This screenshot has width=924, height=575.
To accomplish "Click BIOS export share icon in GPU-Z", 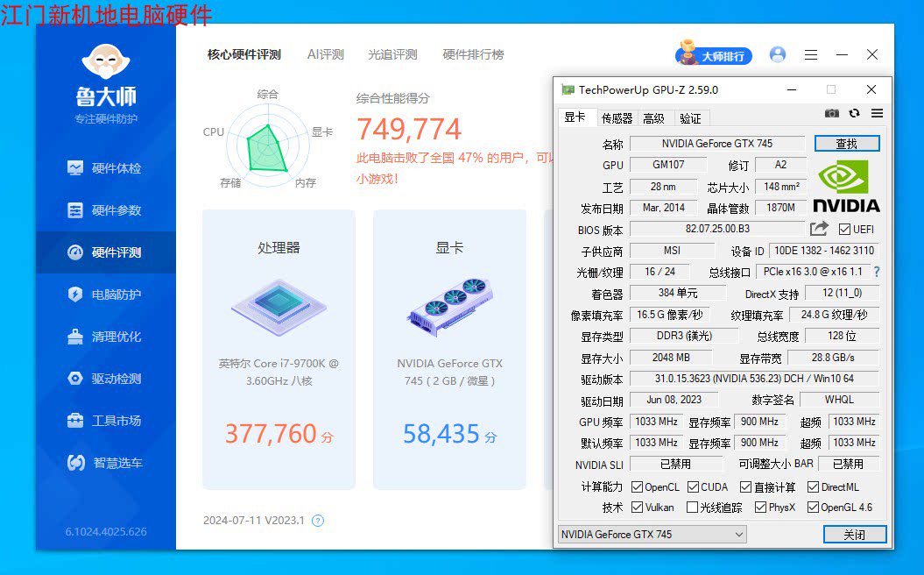I will point(819,228).
